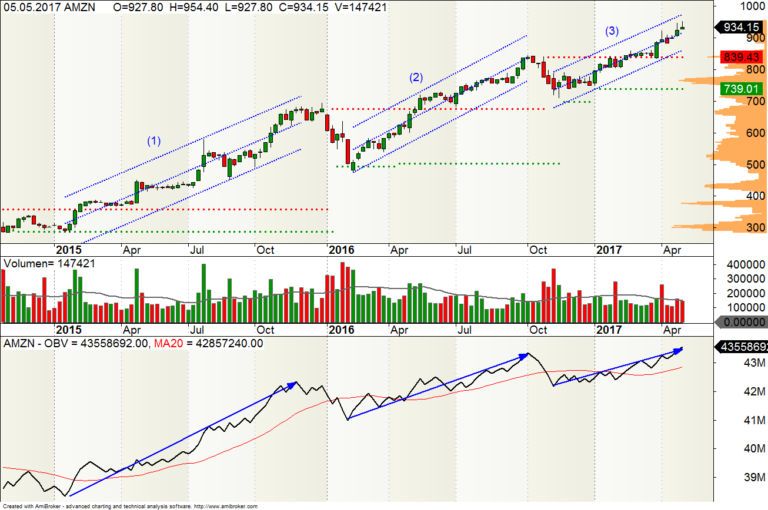Click the 40M OBV axis label
Image resolution: width=768 pixels, height=510 pixels.
(754, 448)
